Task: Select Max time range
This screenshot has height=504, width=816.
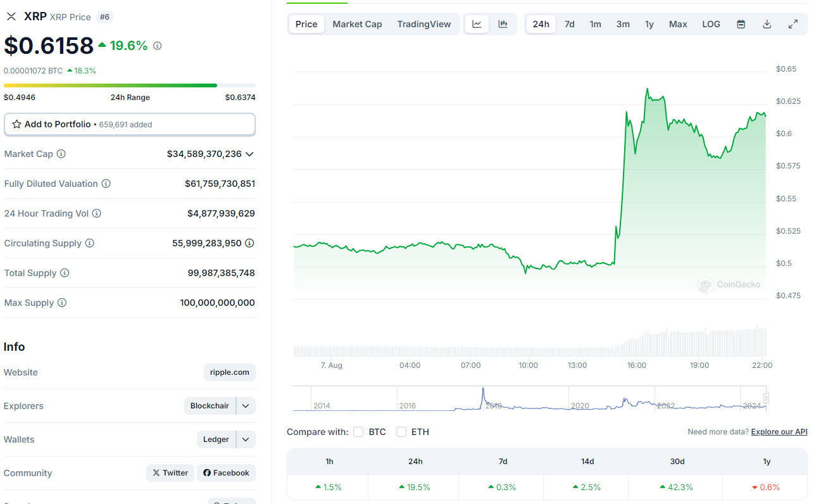Action: coord(678,24)
